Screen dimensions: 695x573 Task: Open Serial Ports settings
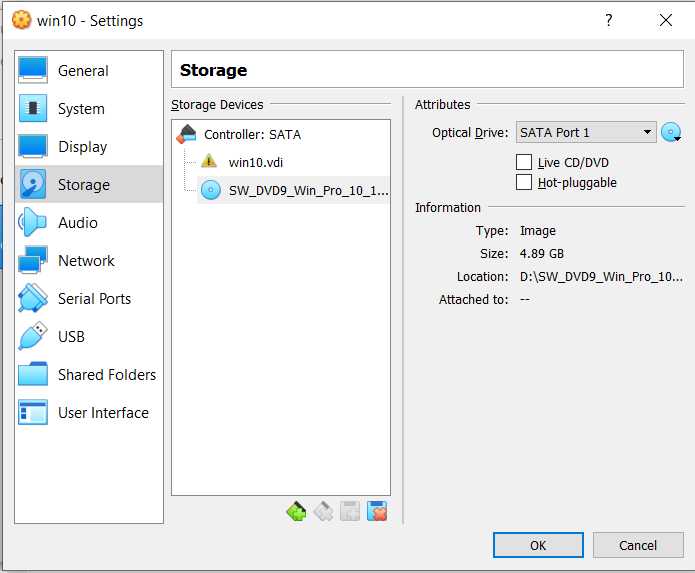pos(89,299)
